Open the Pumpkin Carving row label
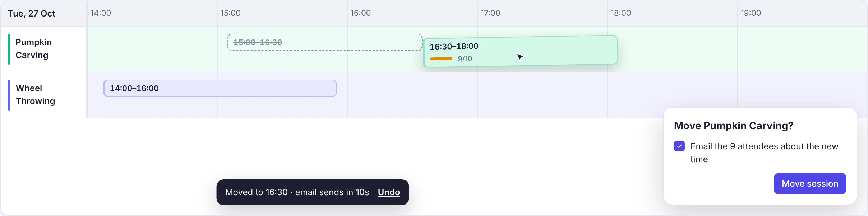 coord(34,49)
